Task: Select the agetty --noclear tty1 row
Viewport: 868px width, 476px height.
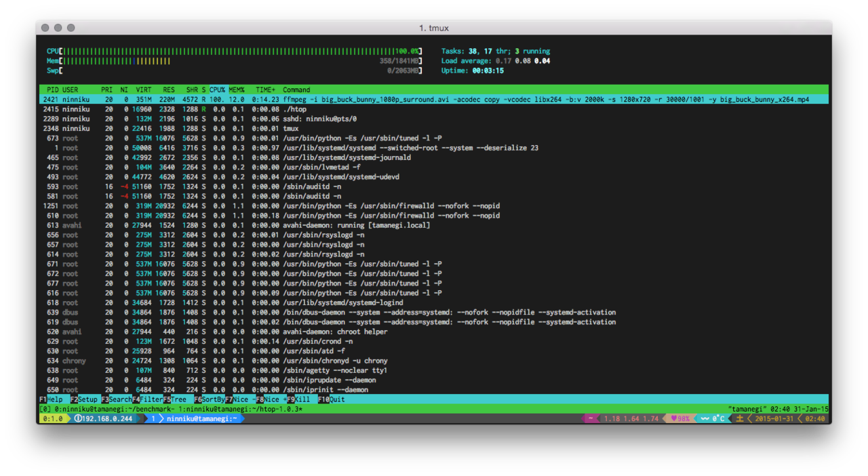Action: [434, 370]
